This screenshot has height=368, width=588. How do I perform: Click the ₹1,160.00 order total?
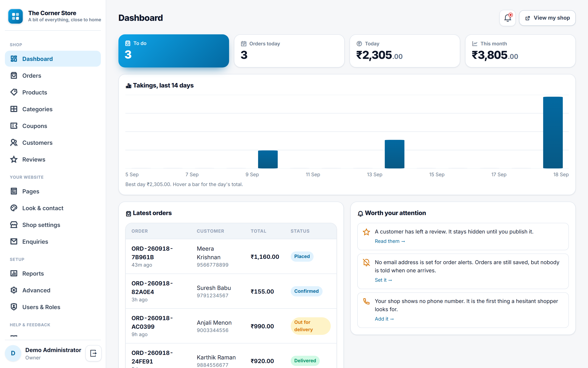[x=265, y=257]
